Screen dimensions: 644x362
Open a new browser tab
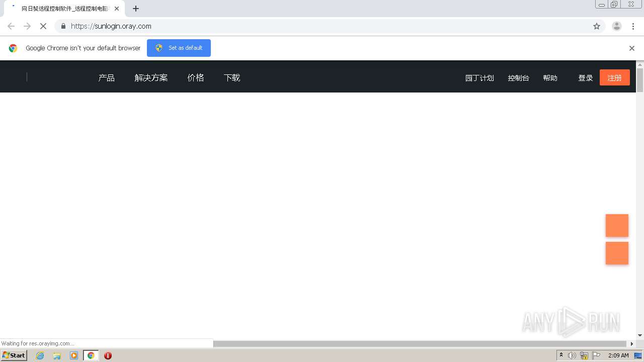pos(136,9)
